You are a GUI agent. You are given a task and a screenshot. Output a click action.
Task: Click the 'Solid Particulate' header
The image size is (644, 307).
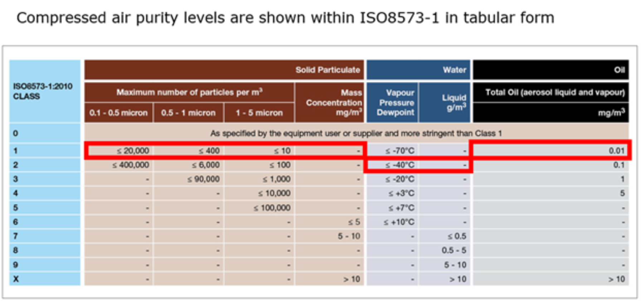tap(224, 69)
